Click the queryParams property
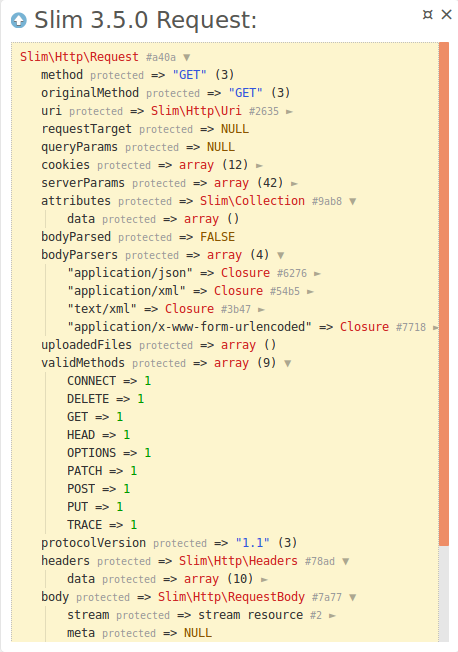Viewport: 458px width, 652px height. 79,147
